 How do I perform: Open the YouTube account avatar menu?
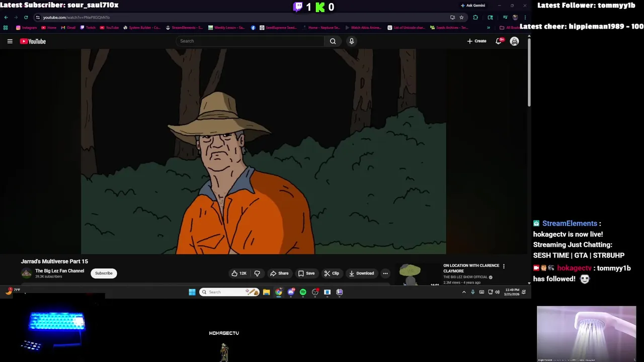click(x=514, y=41)
